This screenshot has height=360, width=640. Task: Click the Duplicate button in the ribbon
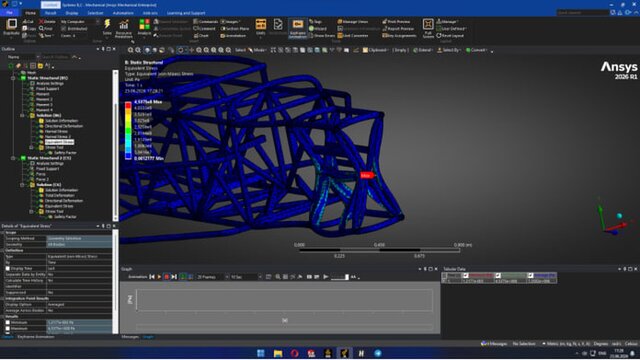pos(11,27)
